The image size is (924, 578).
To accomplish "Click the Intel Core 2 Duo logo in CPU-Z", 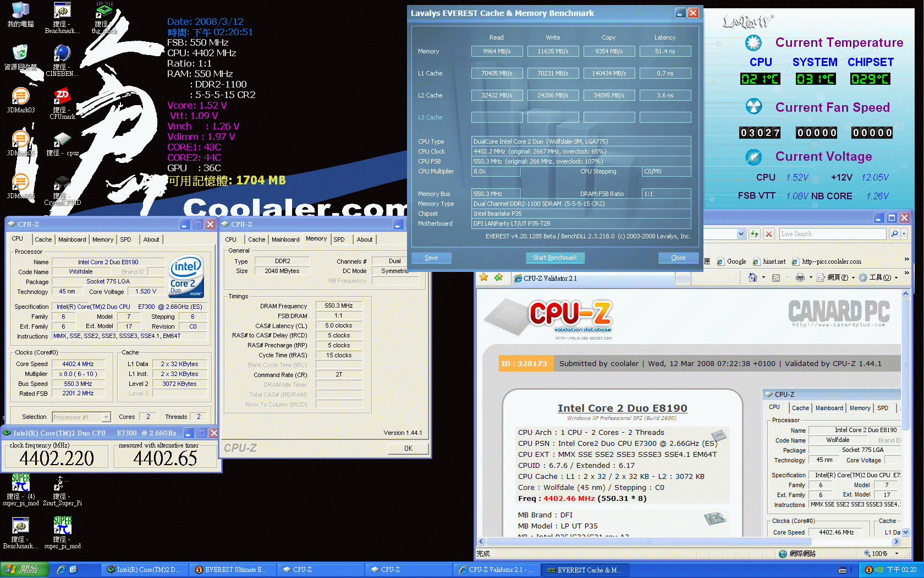I will pyautogui.click(x=186, y=276).
